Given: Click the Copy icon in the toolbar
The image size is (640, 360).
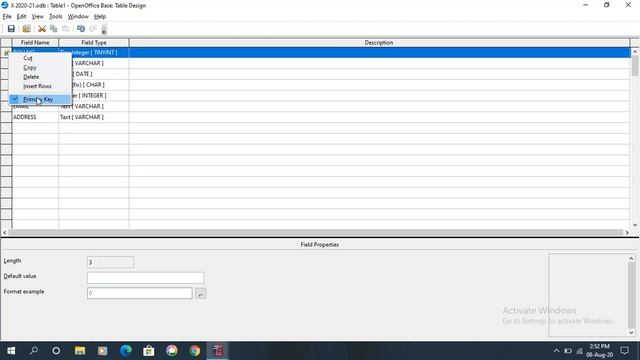Looking at the screenshot, I should tap(53, 29).
